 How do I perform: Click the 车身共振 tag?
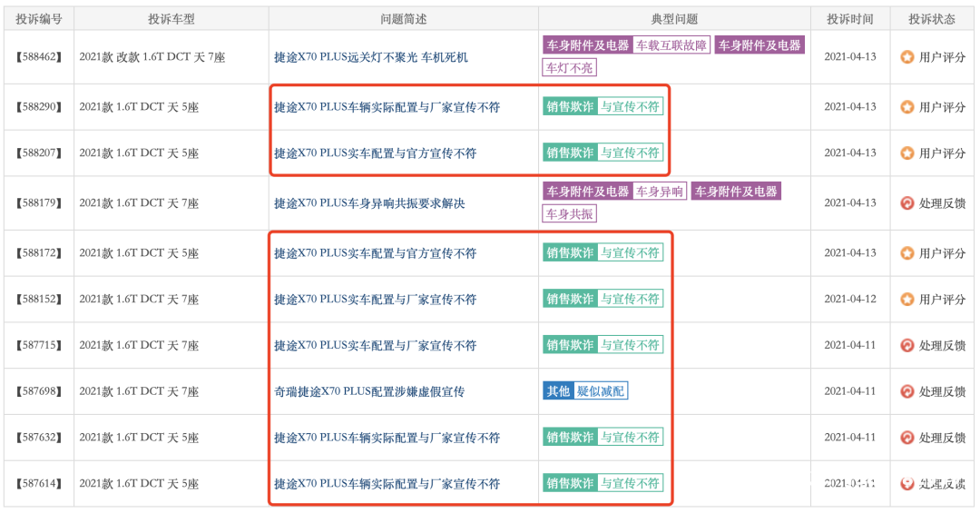tap(570, 214)
